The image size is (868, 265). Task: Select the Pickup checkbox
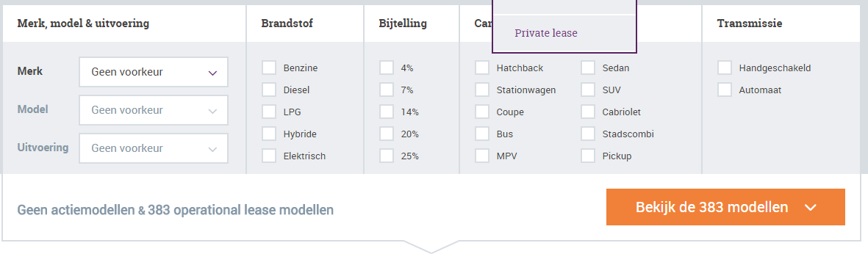588,156
